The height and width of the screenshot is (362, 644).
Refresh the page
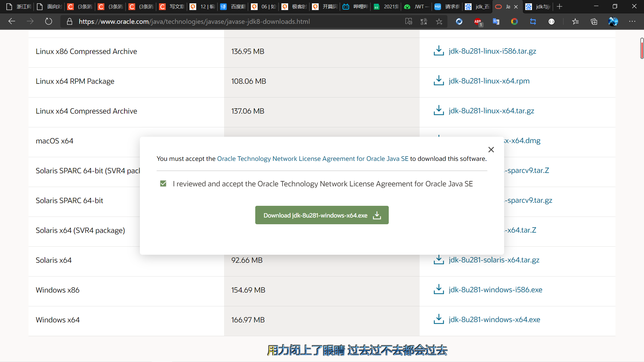tap(49, 22)
